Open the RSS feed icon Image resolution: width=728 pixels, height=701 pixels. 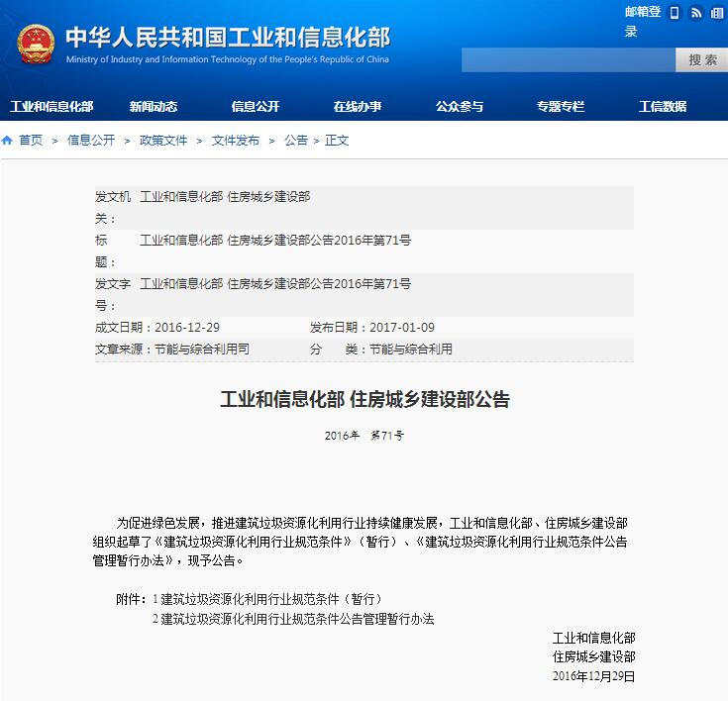pos(696,13)
